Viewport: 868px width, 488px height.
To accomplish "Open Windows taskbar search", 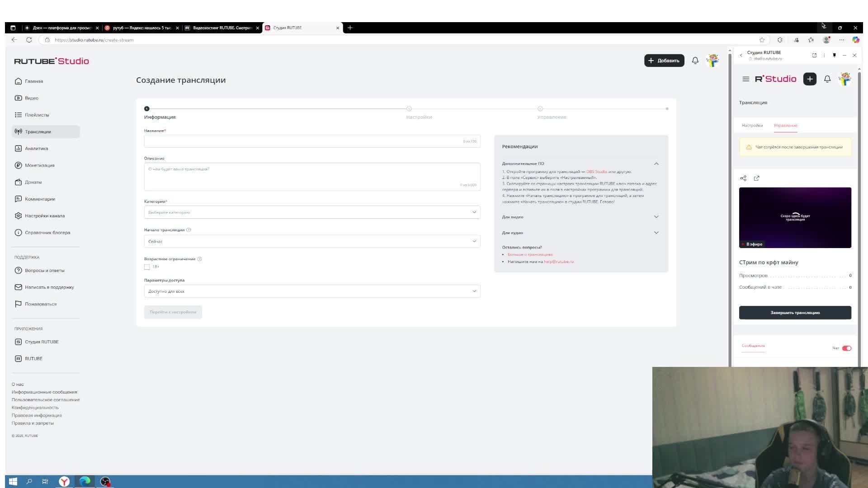I will click(29, 482).
